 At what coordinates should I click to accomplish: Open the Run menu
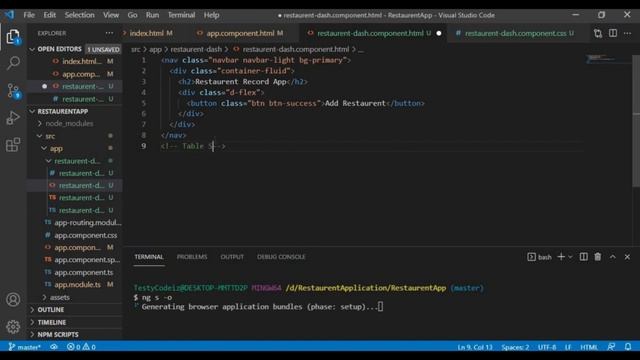[x=152, y=15]
